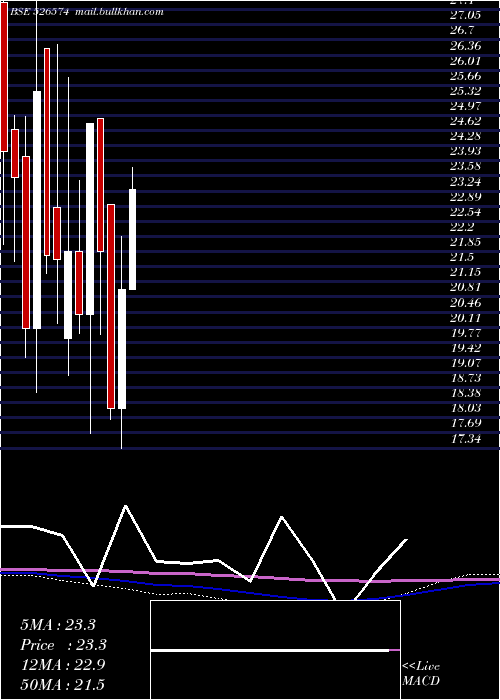Viewport: 500px width, 700px height.
Task: Select the 18.03 price axis label
Action: point(466,408)
